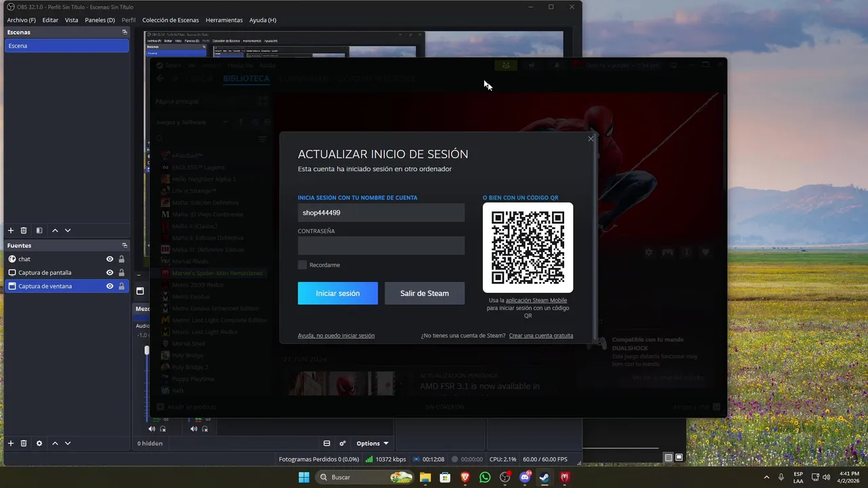868x488 pixels.
Task: Click the Iniciar sesión button
Action: pyautogui.click(x=338, y=293)
